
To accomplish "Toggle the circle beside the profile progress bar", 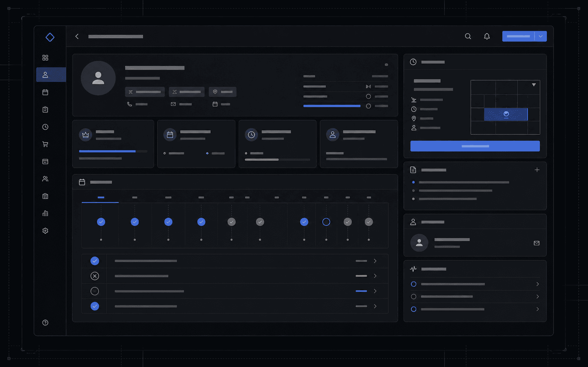I will tap(368, 106).
